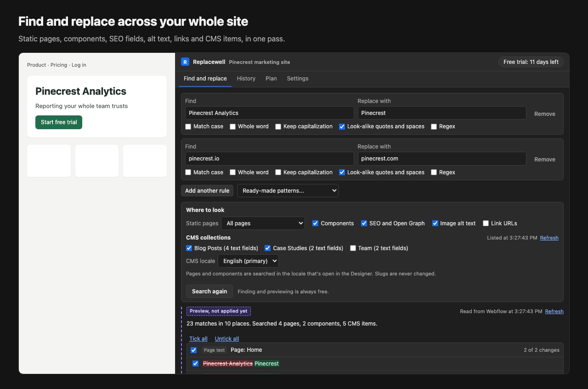Viewport: 588px width, 389px height.
Task: Refresh the CMS collections list
Action: pyautogui.click(x=549, y=238)
